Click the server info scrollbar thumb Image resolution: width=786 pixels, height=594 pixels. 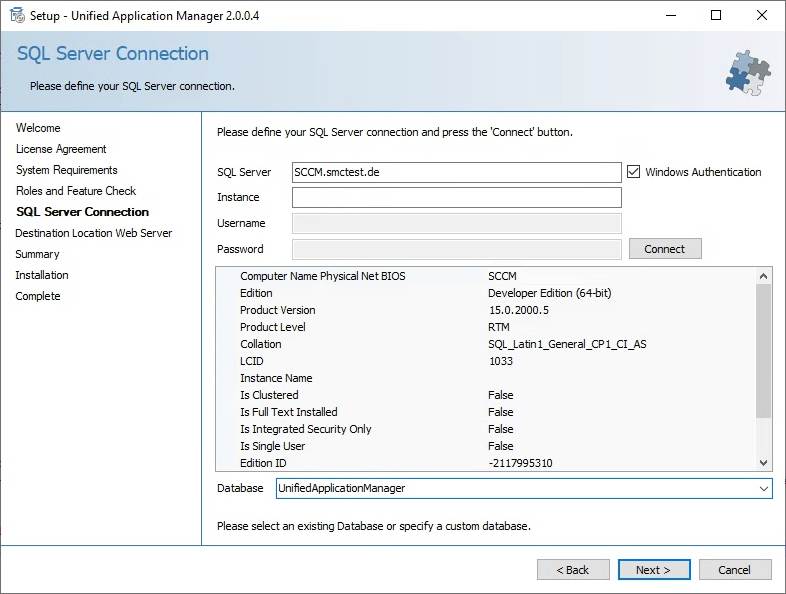[763, 350]
